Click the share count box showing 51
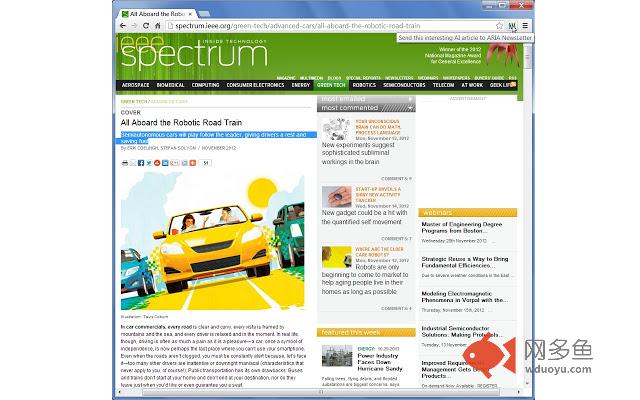The width and height of the screenshot is (640, 400). point(205,163)
